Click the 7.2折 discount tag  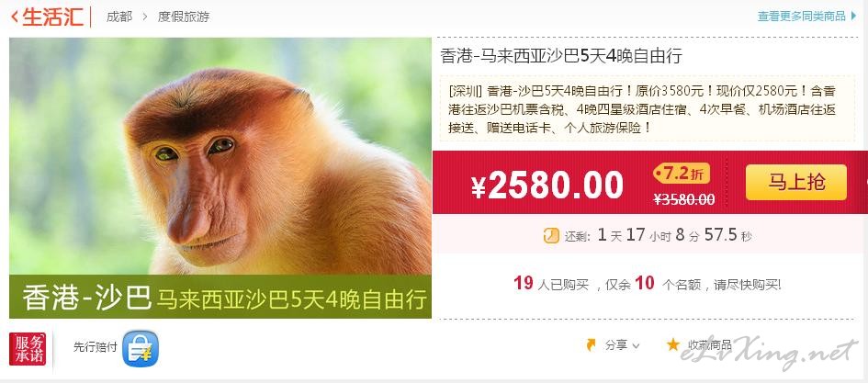[x=682, y=174]
